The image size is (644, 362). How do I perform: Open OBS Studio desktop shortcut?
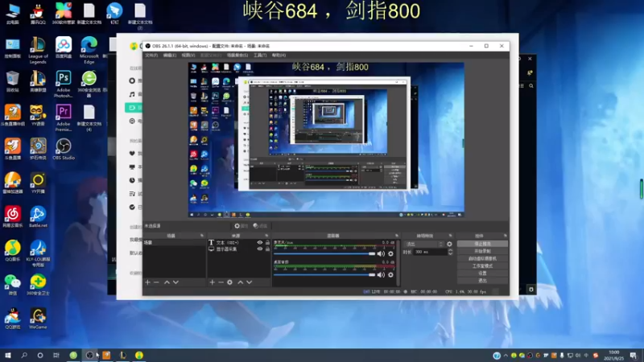[x=64, y=149]
